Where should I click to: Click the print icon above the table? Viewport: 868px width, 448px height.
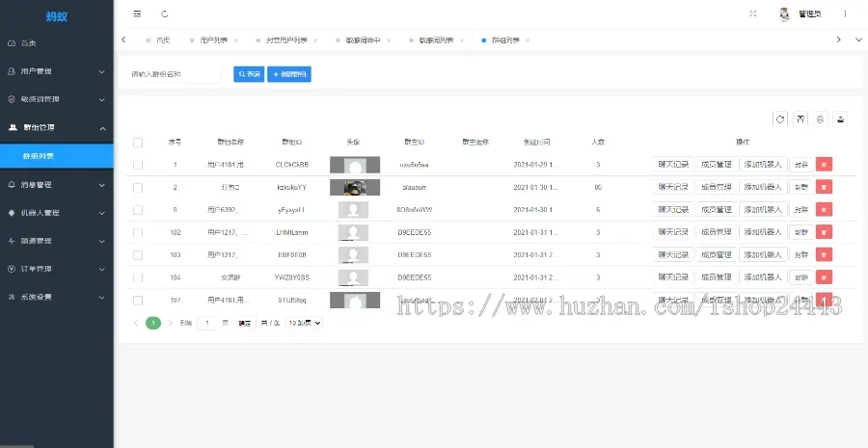point(820,119)
